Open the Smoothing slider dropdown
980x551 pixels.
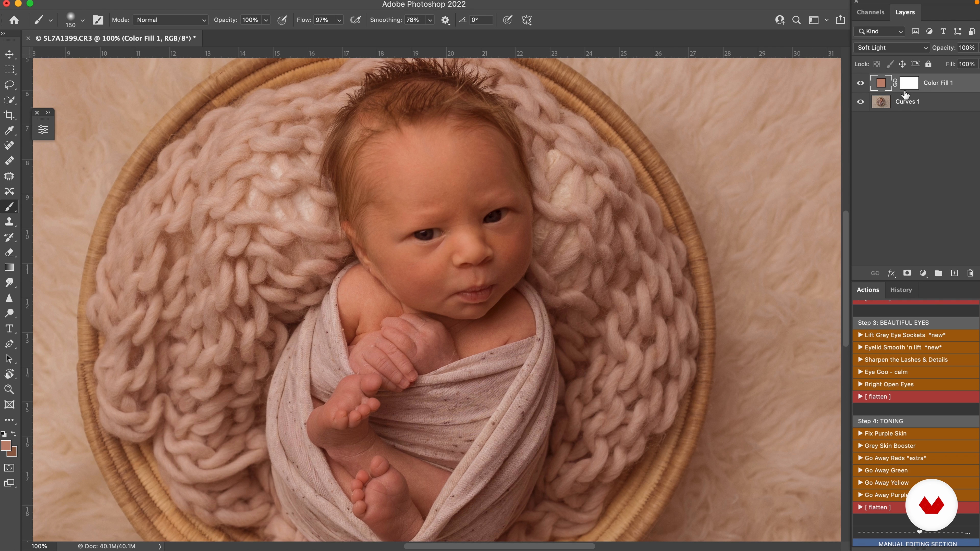click(430, 20)
